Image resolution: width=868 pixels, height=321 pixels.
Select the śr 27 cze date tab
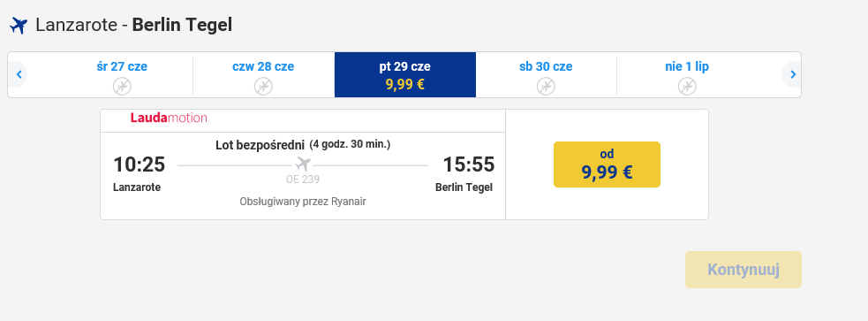122,75
